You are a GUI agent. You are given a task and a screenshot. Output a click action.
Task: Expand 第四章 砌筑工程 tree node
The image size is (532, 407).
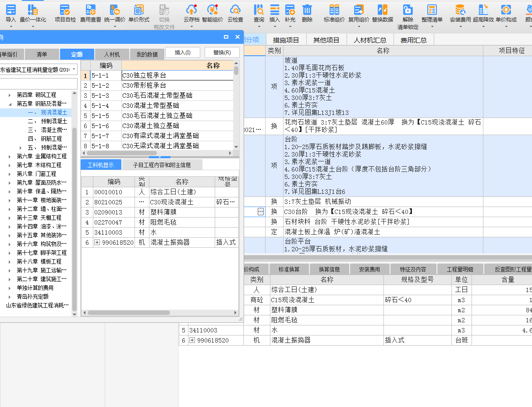(10, 95)
